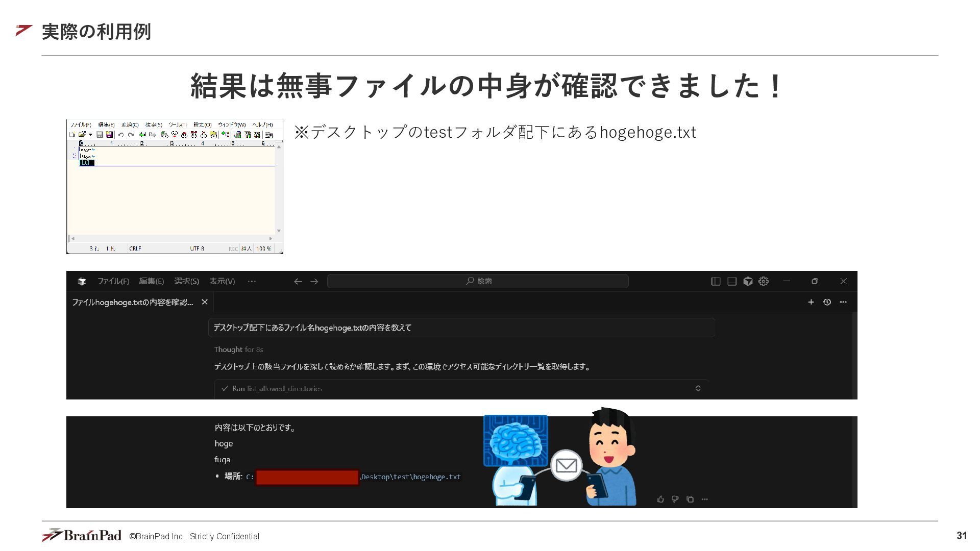Screen dimensions: 980x551
Task: Toggle the 挿入 insert mode in status bar
Action: (x=247, y=248)
